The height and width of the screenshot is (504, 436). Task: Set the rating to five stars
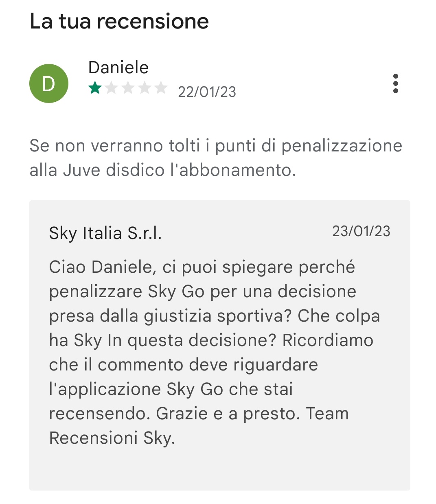coord(161,88)
